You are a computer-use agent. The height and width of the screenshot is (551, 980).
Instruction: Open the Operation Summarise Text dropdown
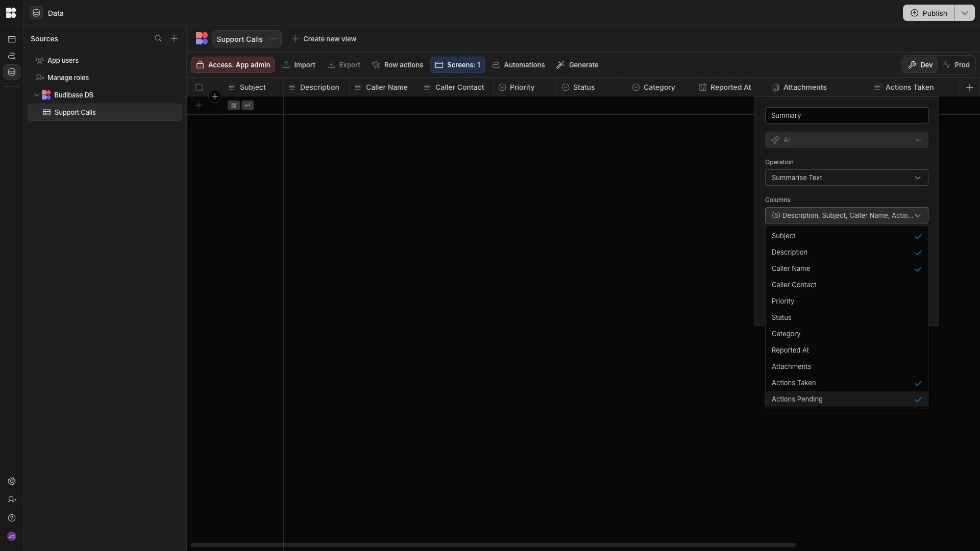coord(846,178)
